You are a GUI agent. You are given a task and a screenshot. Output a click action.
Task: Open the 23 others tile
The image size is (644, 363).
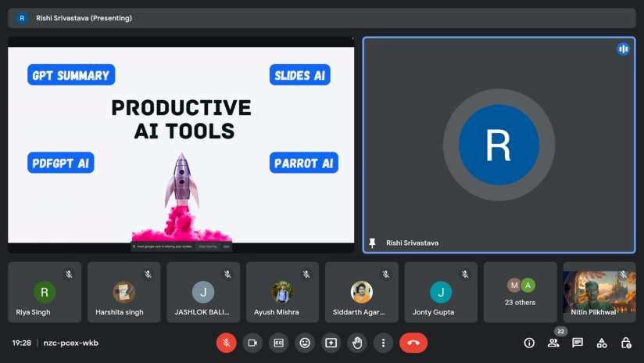point(520,293)
